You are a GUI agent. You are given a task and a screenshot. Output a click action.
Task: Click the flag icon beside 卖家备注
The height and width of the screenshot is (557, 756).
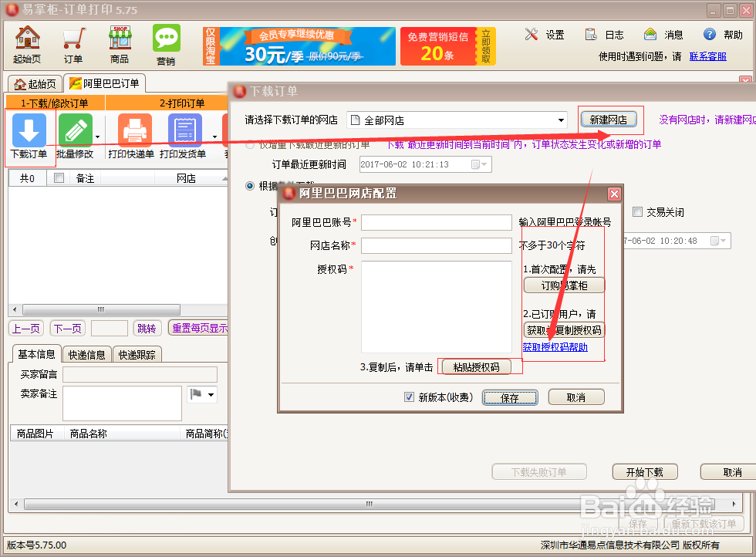pos(196,394)
